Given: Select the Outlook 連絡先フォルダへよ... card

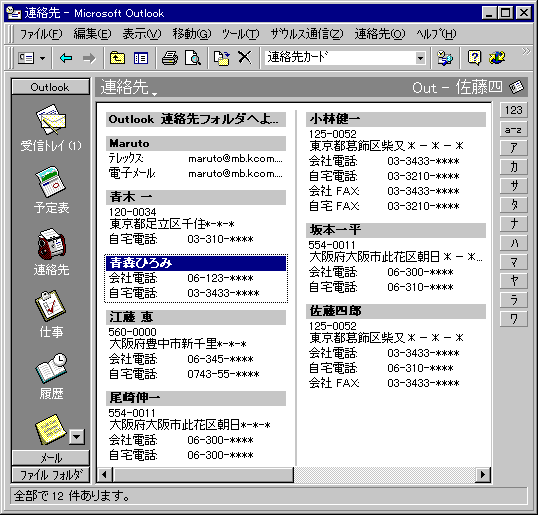Looking at the screenshot, I should point(196,119).
